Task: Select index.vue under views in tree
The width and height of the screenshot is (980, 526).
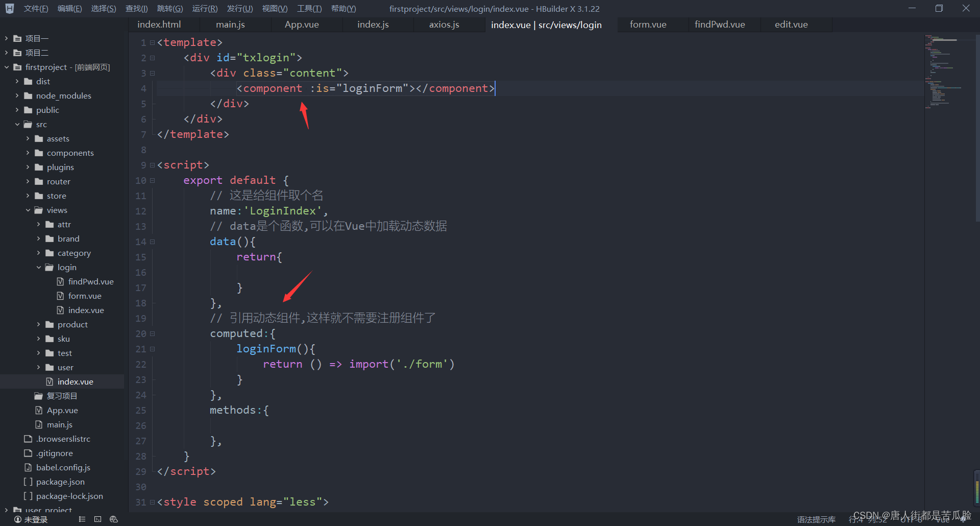Action: pyautogui.click(x=75, y=381)
